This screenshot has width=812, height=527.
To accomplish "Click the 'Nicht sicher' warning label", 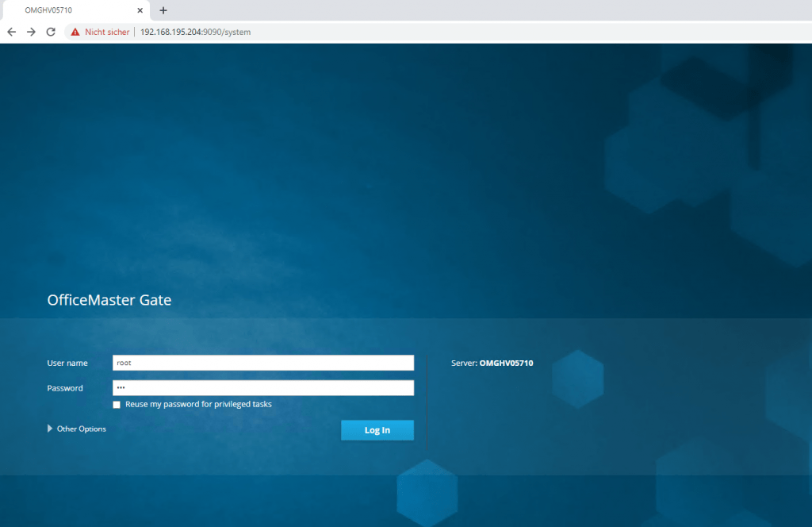I will tap(107, 32).
